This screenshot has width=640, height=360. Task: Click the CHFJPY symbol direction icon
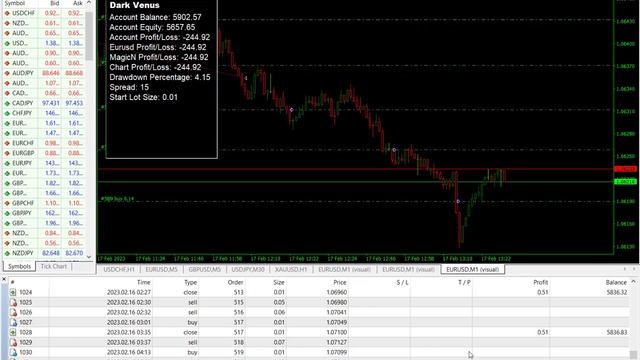click(x=7, y=113)
